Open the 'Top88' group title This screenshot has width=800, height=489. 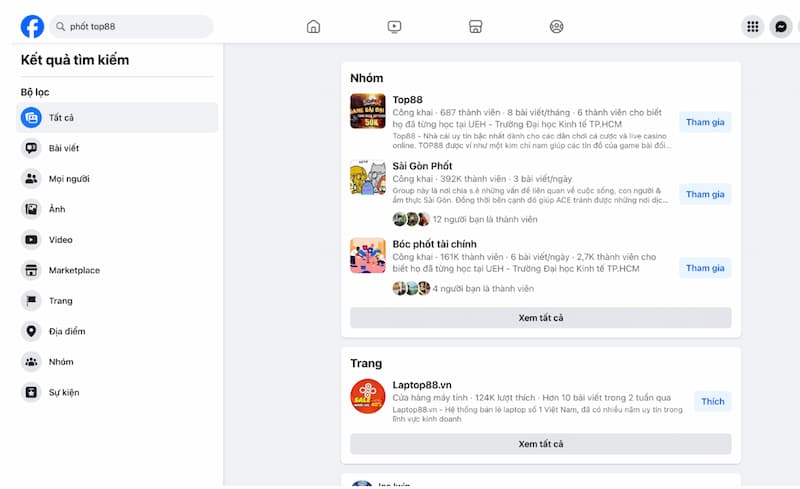(407, 100)
